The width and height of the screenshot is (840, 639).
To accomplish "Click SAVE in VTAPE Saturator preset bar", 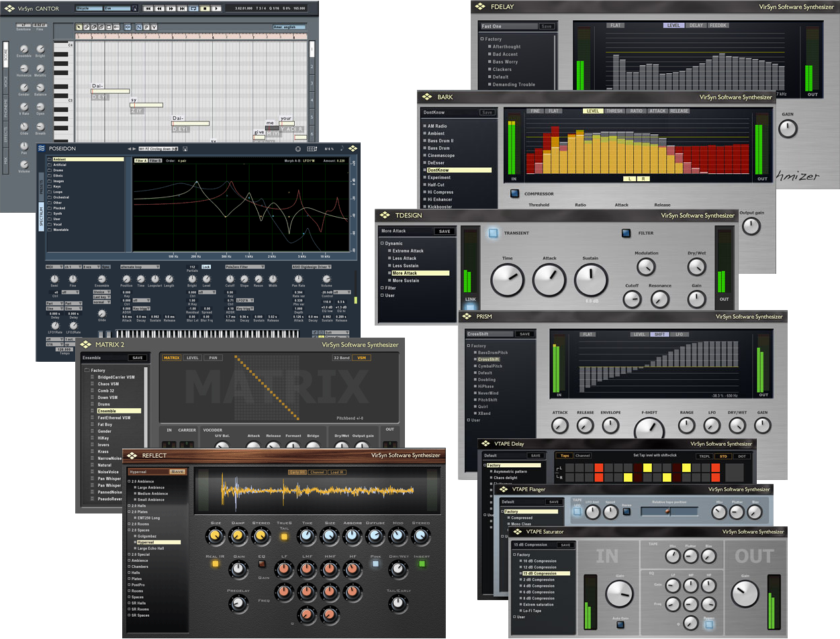I will tap(565, 545).
